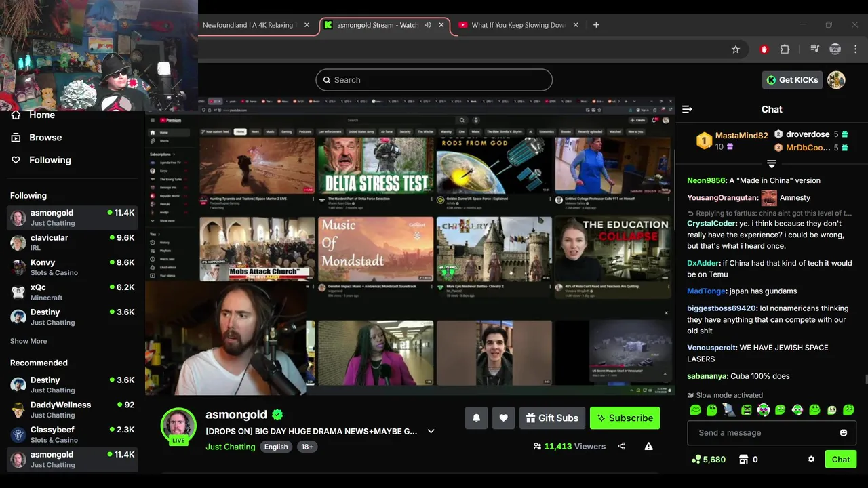Close the Newfoundland tab
This screenshot has height=488, width=868.
307,25
